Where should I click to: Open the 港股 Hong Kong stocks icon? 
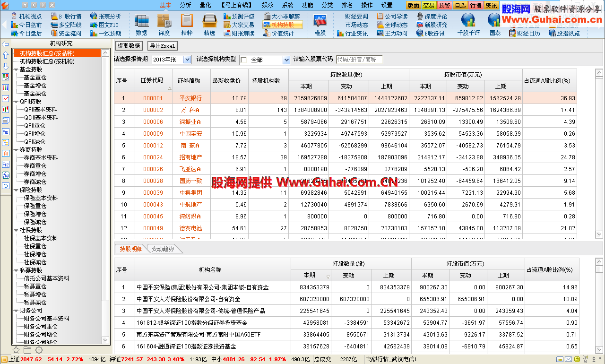point(320,25)
